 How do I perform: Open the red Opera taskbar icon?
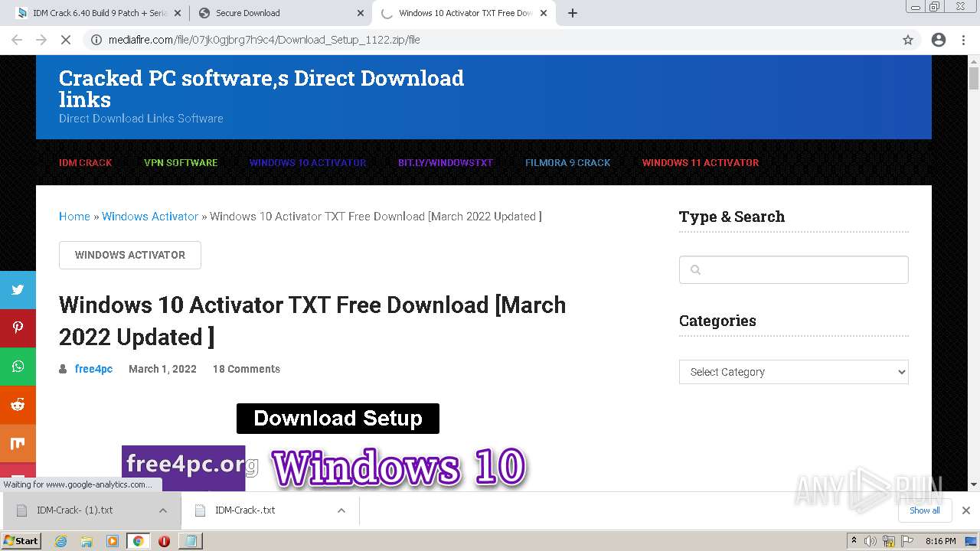[164, 541]
